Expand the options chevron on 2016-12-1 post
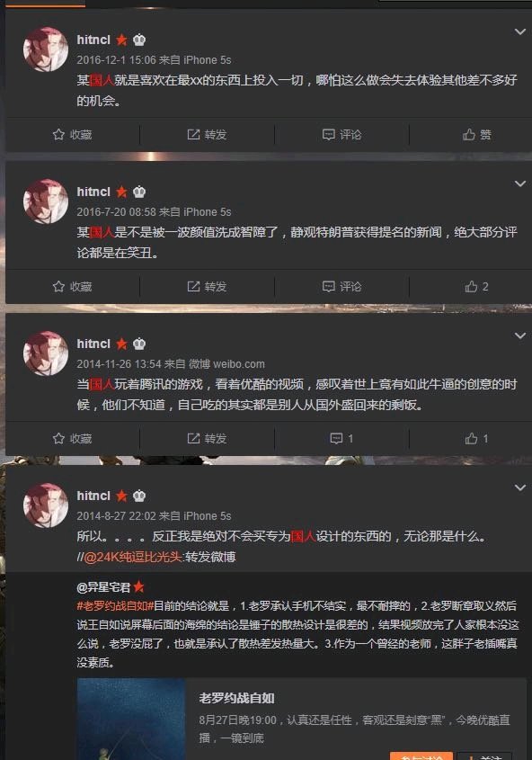Screen dimensions: 532x760 pos(520,32)
